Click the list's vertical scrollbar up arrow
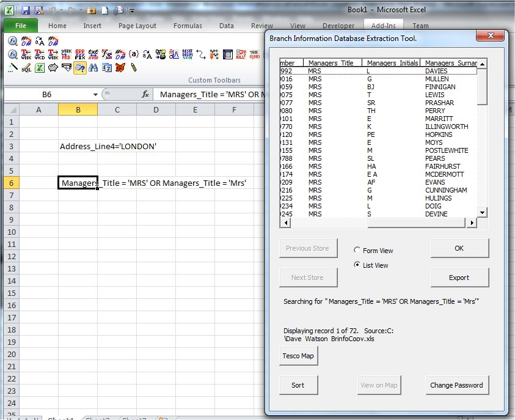The image size is (515, 420). point(482,64)
